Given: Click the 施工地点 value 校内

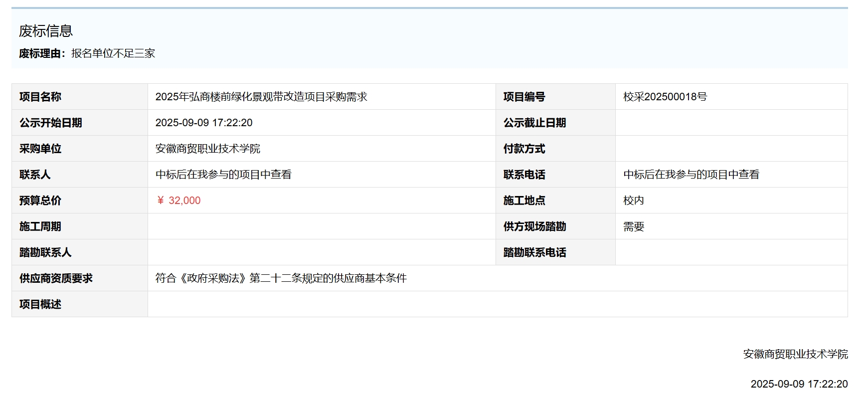Looking at the screenshot, I should click(633, 201).
